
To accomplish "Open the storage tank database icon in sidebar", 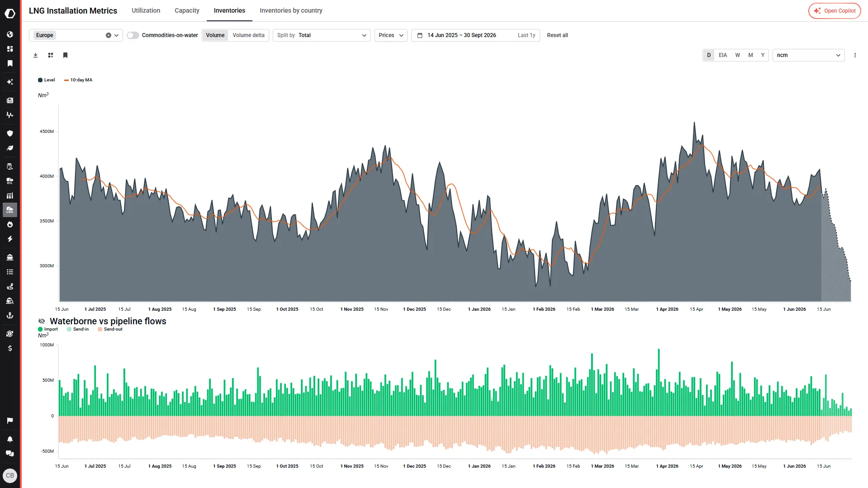I will [x=10, y=166].
